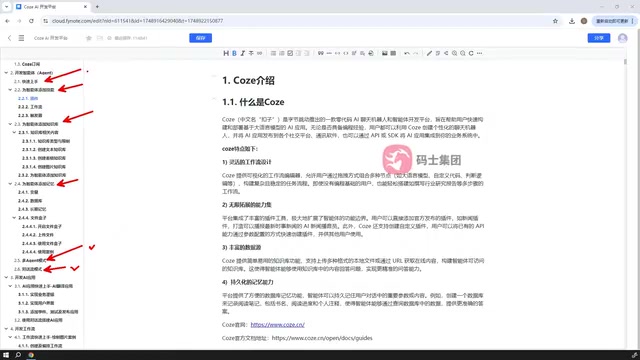Collapse outline section 2.2
The height and width of the screenshot is (360, 640).
click(10, 90)
